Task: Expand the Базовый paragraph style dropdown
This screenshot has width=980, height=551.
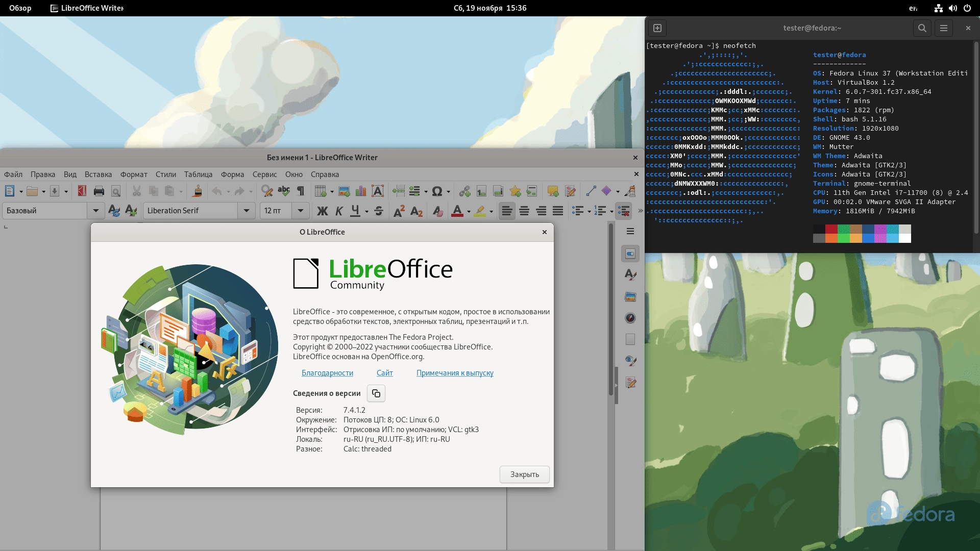Action: (95, 211)
